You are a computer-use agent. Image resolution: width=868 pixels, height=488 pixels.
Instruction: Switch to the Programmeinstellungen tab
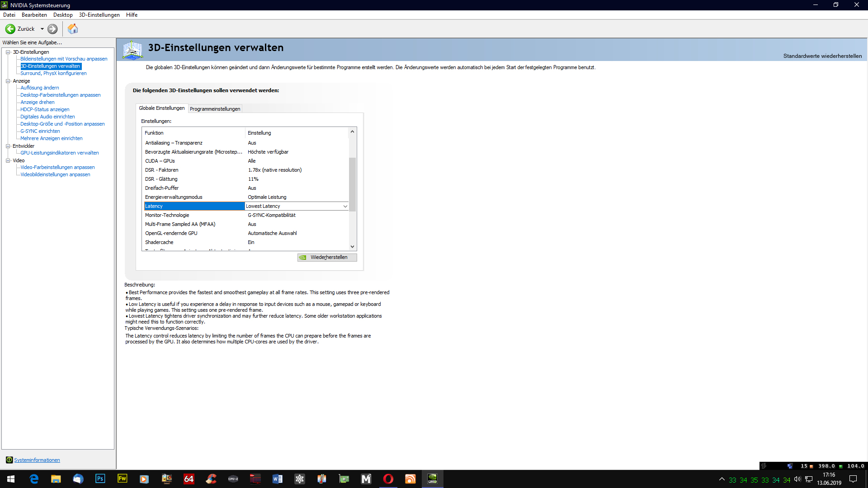(x=215, y=109)
